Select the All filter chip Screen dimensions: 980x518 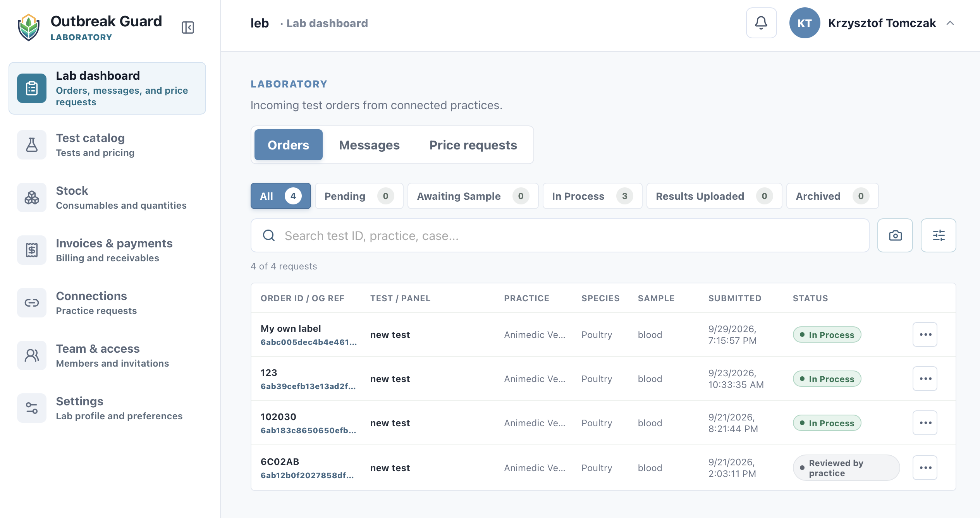pyautogui.click(x=281, y=196)
